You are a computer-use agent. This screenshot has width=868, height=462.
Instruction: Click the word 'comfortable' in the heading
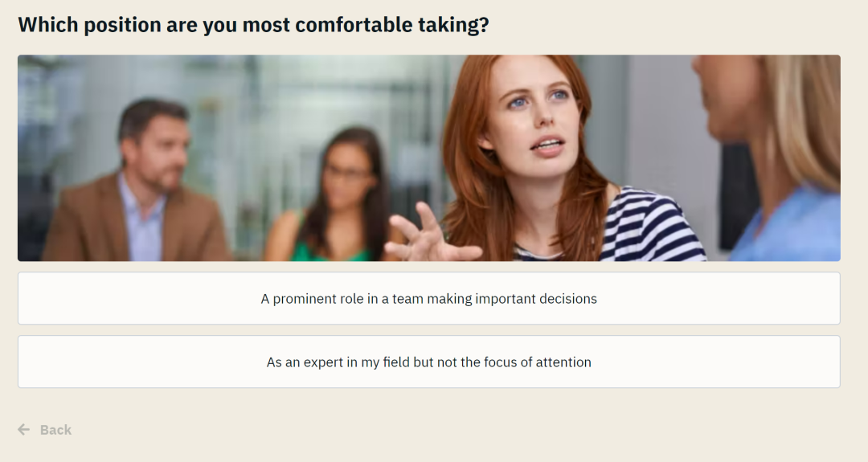354,25
